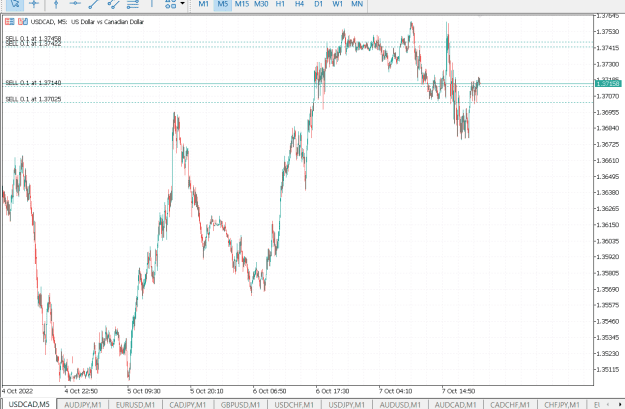Open the Depth of Market icon

(x=10, y=22)
